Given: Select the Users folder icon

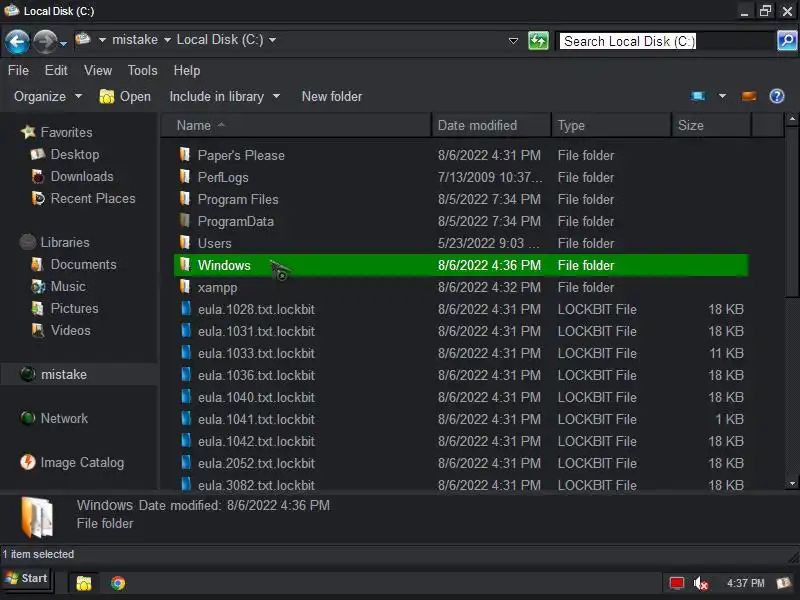Looking at the screenshot, I should point(185,242).
